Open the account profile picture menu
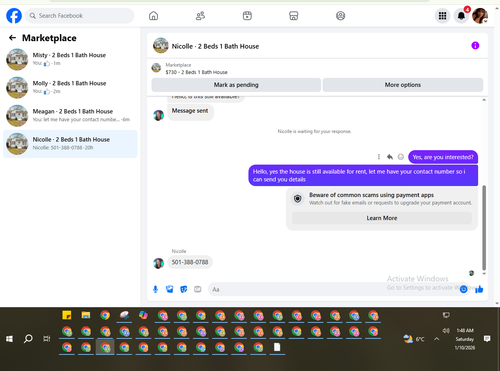The width and height of the screenshot is (500, 371). click(x=480, y=16)
